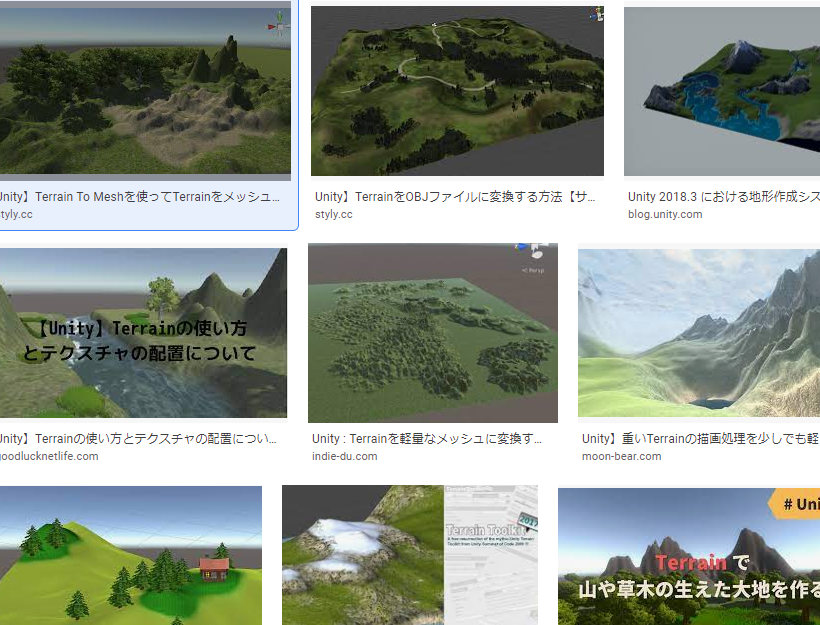Open the indie-du.com flat forest terrain thumbnail
This screenshot has height=625, width=820.
coord(433,333)
